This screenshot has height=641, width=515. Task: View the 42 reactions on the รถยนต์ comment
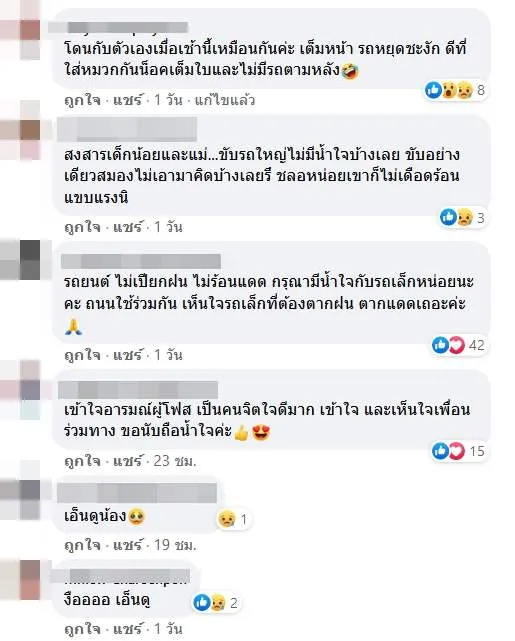[x=459, y=345]
